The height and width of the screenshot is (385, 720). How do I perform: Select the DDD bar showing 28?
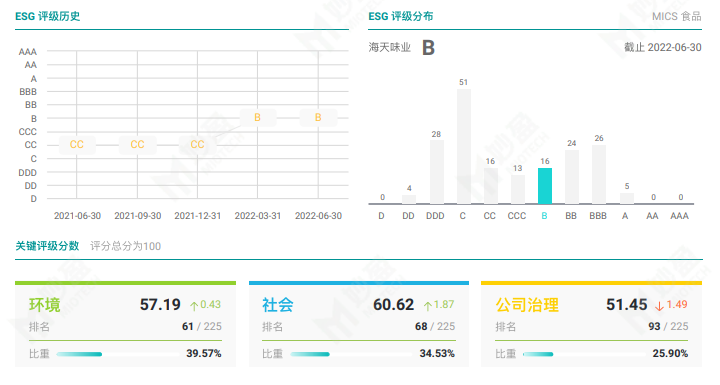pos(437,172)
